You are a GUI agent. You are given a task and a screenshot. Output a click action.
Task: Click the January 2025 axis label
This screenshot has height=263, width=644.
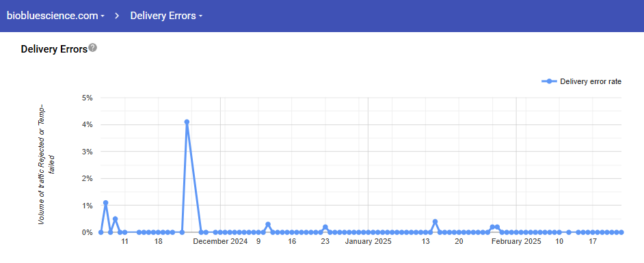click(x=368, y=241)
